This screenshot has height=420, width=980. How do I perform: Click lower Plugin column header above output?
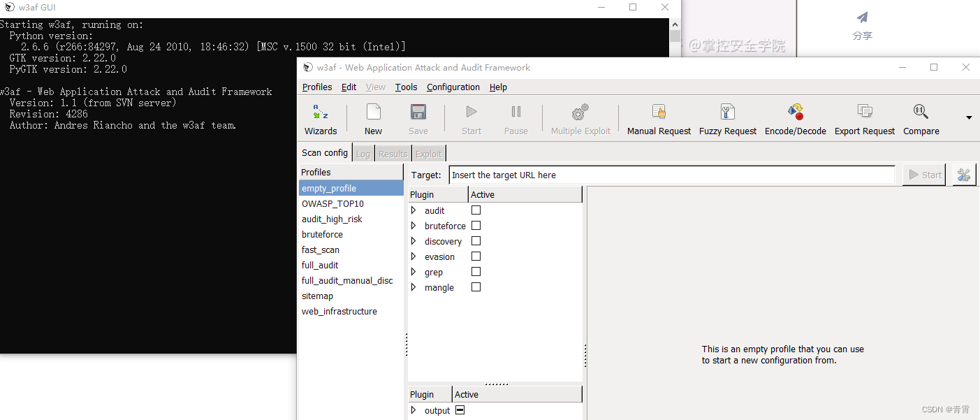[430, 394]
